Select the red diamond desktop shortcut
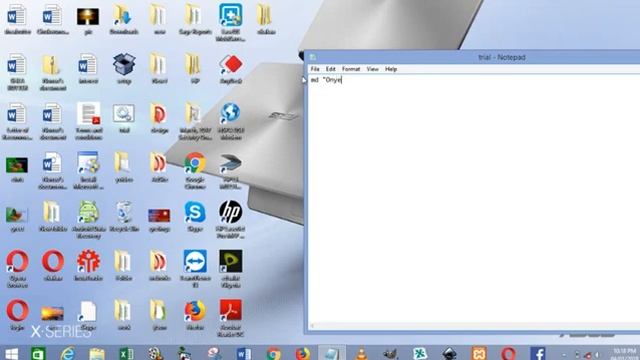Viewport: 640px width, 360px height. (231, 64)
